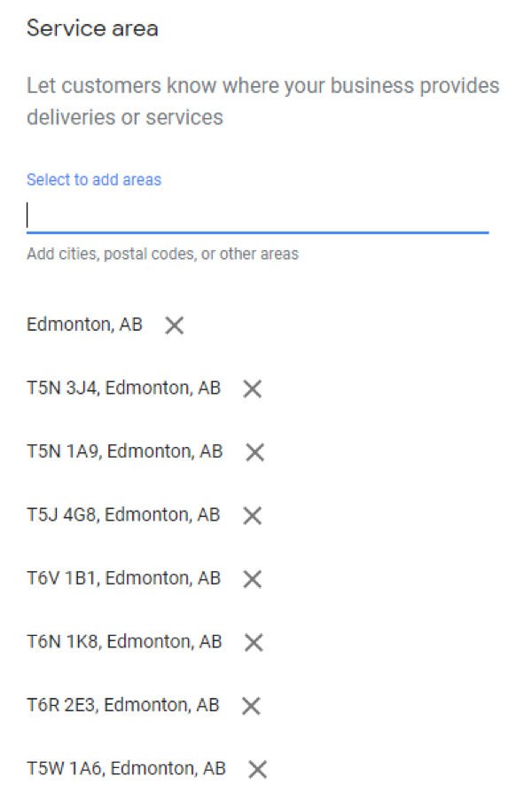This screenshot has width=532, height=807.
Task: Delete the T6R 2E3 area
Action: coord(252,706)
